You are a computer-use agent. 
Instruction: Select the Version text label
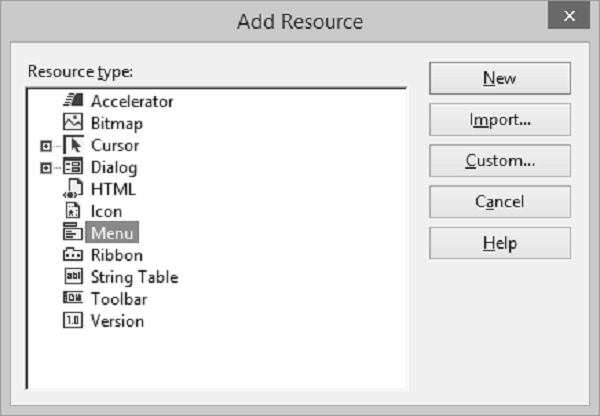(x=117, y=321)
